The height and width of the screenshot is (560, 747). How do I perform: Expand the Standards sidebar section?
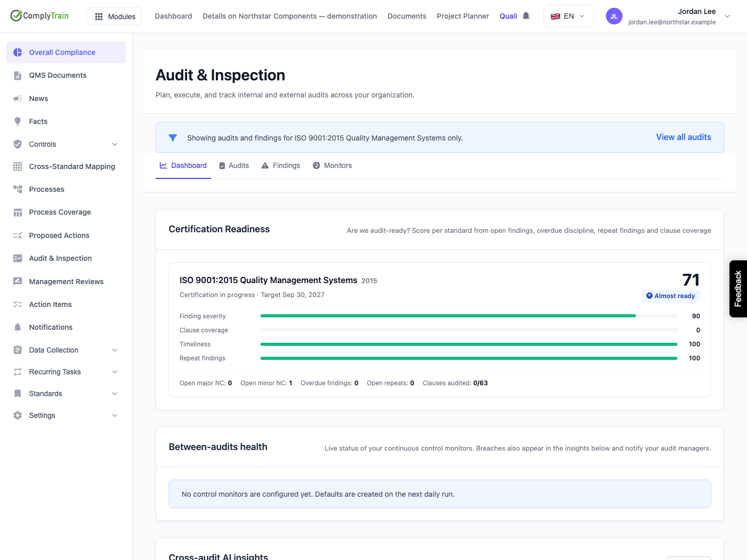(115, 394)
